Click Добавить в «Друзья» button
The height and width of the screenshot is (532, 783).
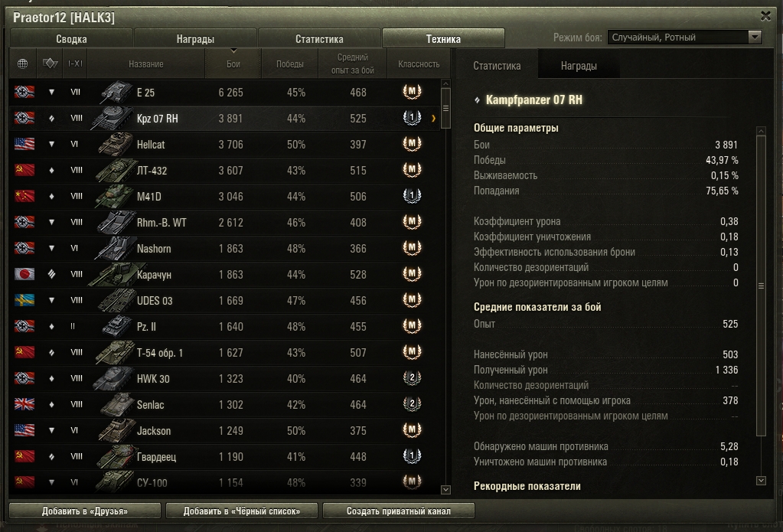tap(85, 511)
